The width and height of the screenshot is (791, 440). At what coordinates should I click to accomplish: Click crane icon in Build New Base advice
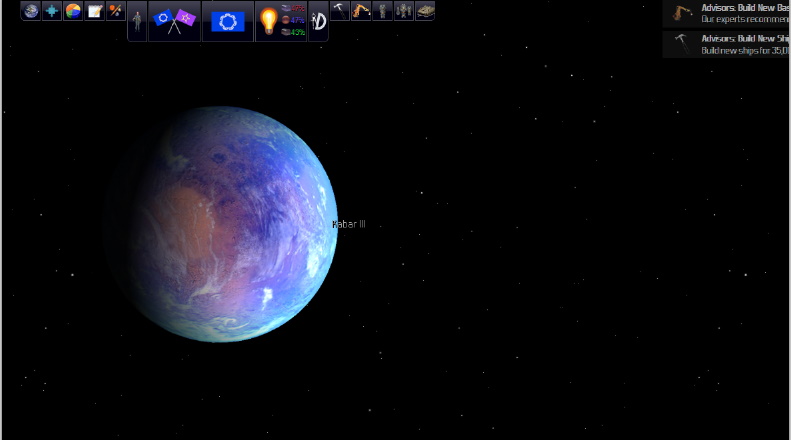pyautogui.click(x=682, y=13)
